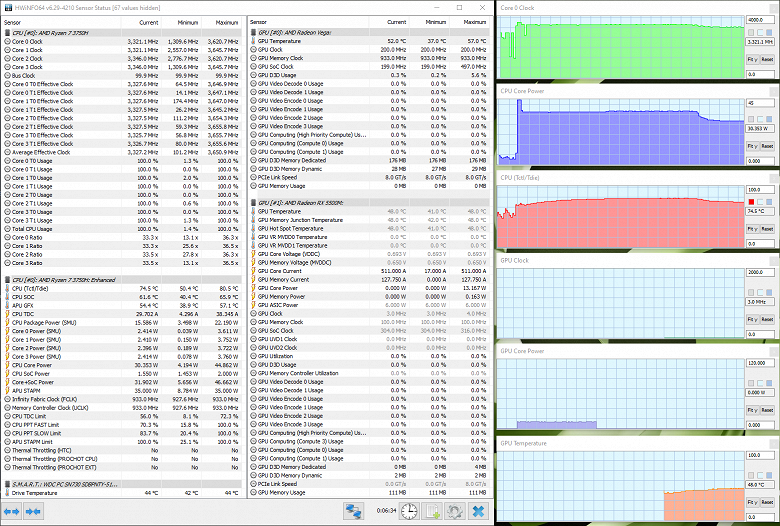The width and height of the screenshot is (780, 526).
Task: Select the AMD Ryzen 7 3750H: Enhanced group header
Action: (x=121, y=280)
